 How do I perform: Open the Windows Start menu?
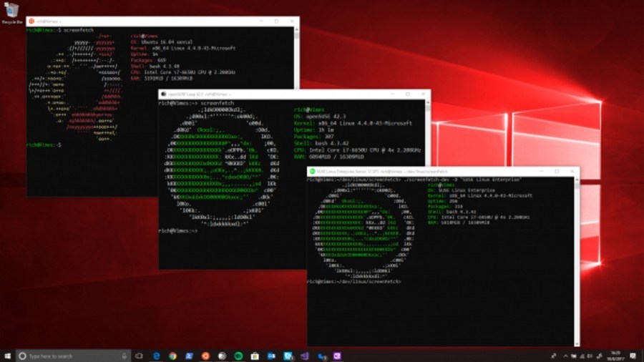click(x=8, y=356)
